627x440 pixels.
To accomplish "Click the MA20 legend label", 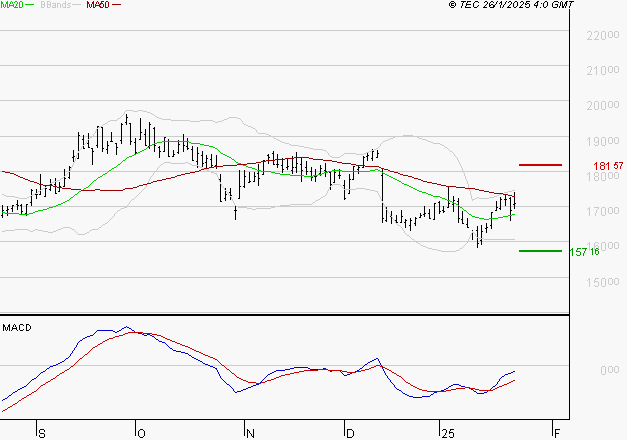I will point(12,5).
